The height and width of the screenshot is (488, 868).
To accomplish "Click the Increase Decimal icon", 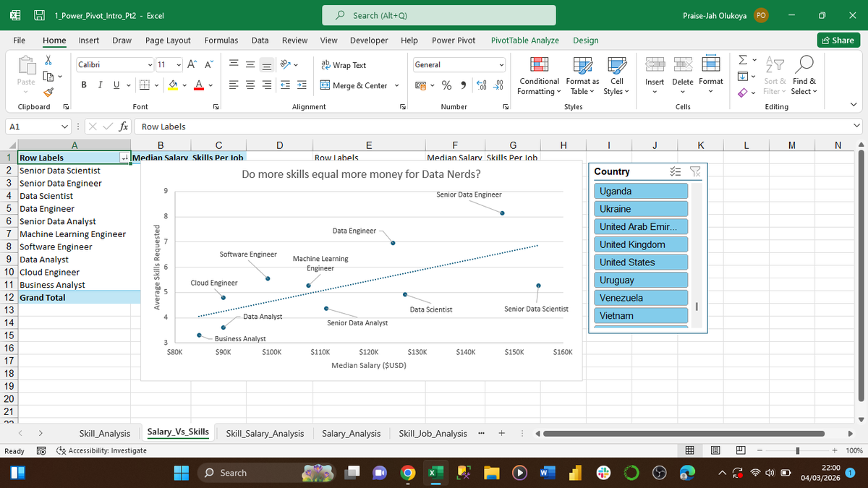I will pos(482,85).
